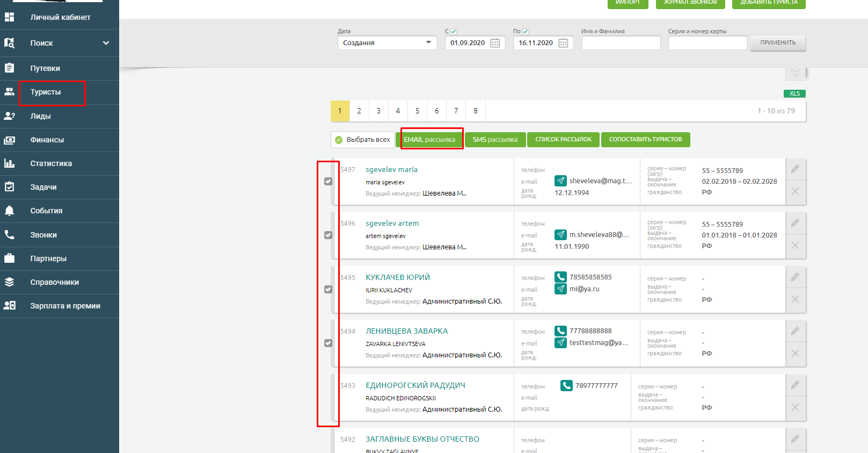Toggle checkbox for ЛЕНИВЦЕВА ЗАВАРКА row
Screen dimensions: 868x453
click(329, 343)
